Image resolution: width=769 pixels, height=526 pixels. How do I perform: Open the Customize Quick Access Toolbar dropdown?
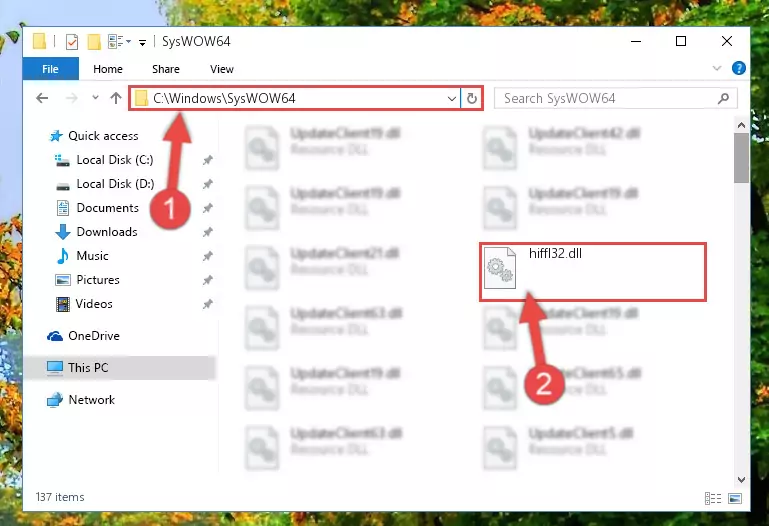142,43
